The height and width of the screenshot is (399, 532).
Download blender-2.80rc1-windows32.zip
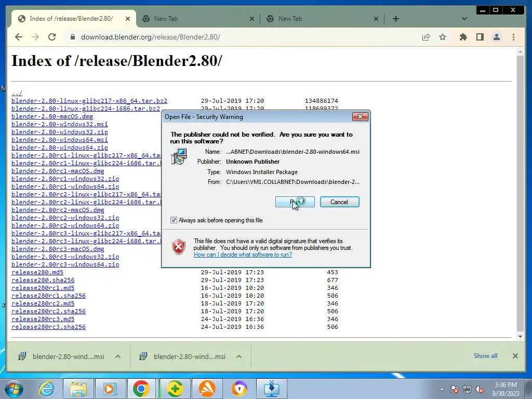click(65, 179)
